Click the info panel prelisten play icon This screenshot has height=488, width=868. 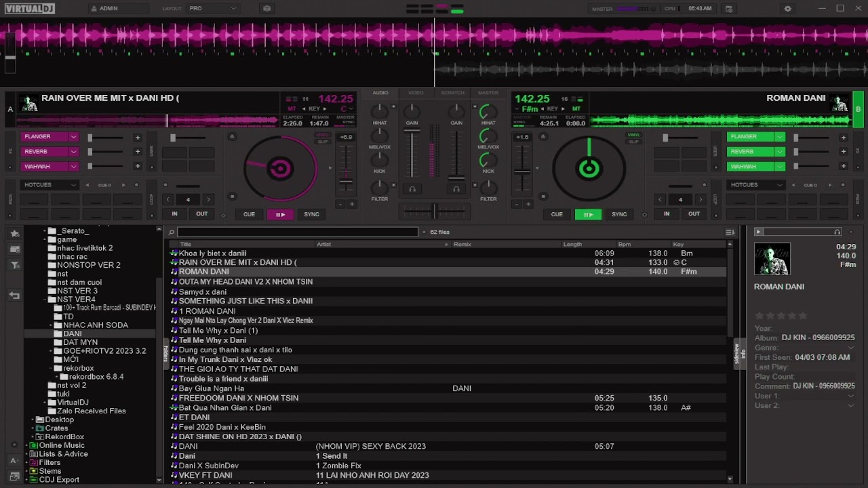coord(759,232)
